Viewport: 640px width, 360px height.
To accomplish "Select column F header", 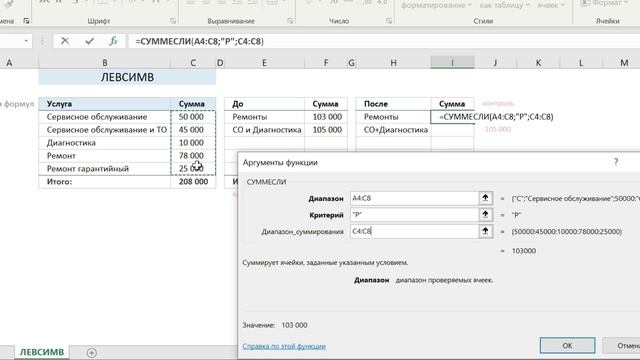I will coord(326,63).
